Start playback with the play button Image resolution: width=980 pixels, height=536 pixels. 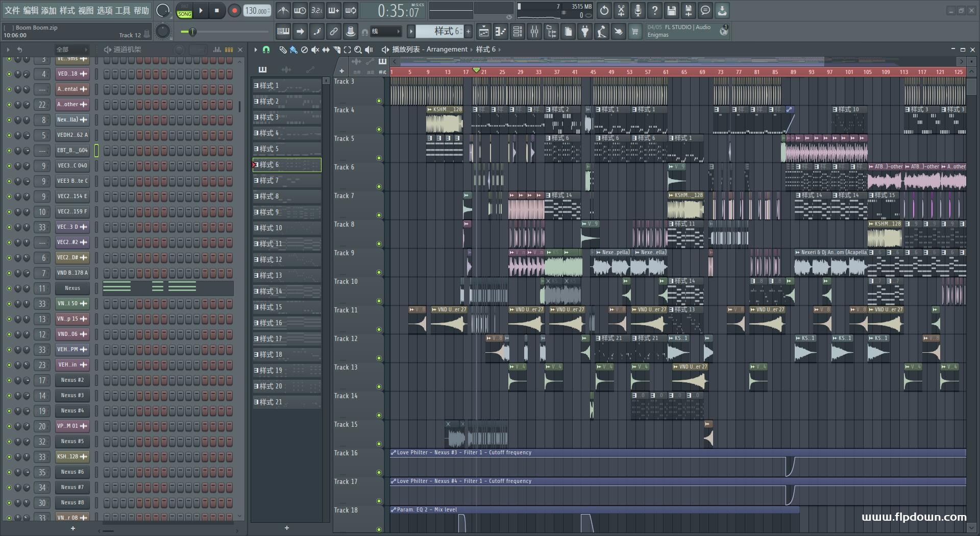201,10
